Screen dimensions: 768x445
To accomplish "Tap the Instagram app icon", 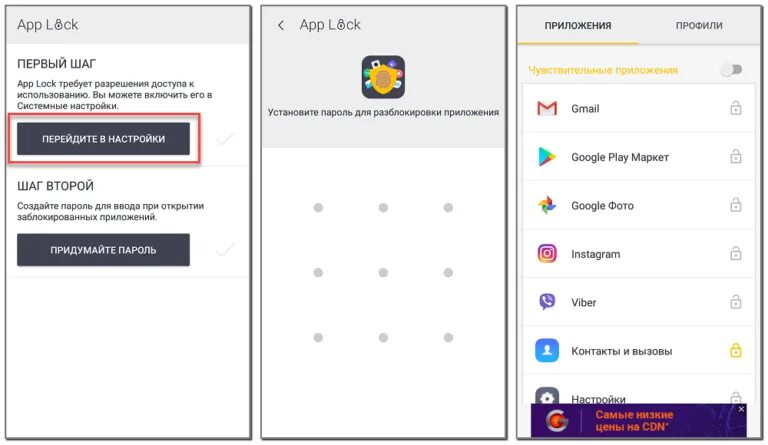I will click(x=547, y=254).
